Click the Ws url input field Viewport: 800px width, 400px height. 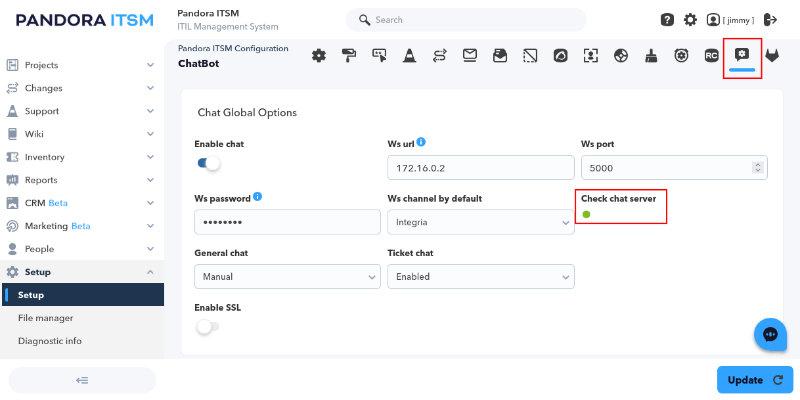coord(481,168)
